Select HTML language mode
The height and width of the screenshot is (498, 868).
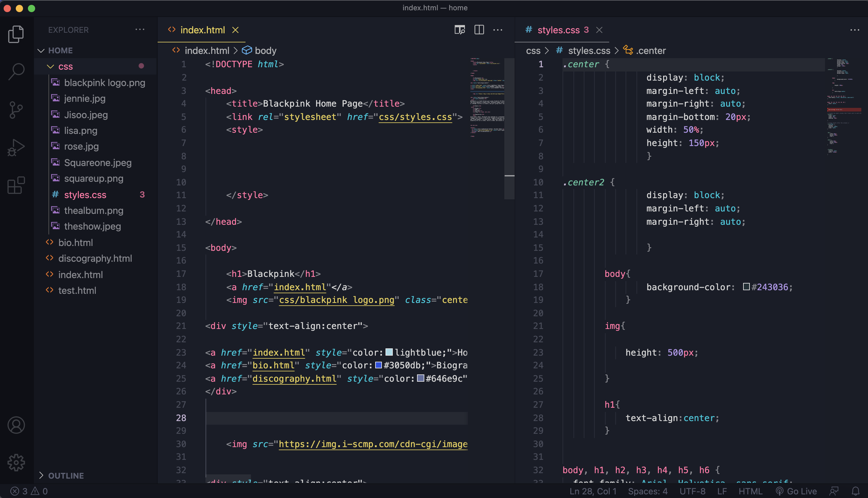tap(750, 492)
